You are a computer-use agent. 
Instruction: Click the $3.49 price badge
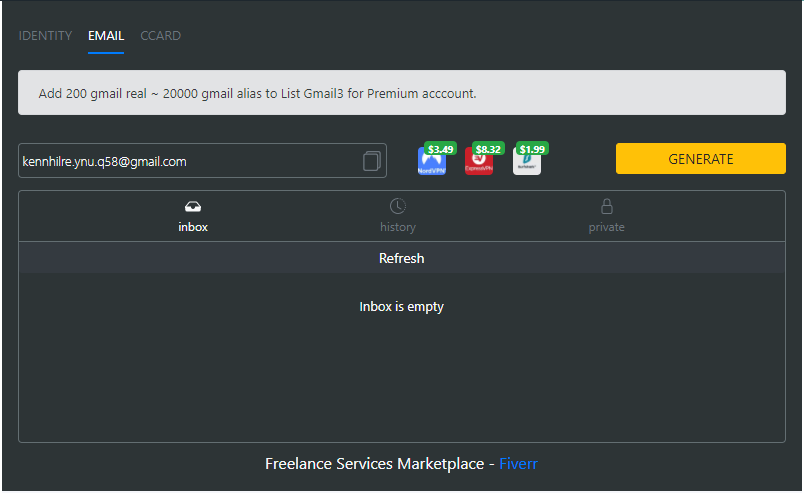440,149
